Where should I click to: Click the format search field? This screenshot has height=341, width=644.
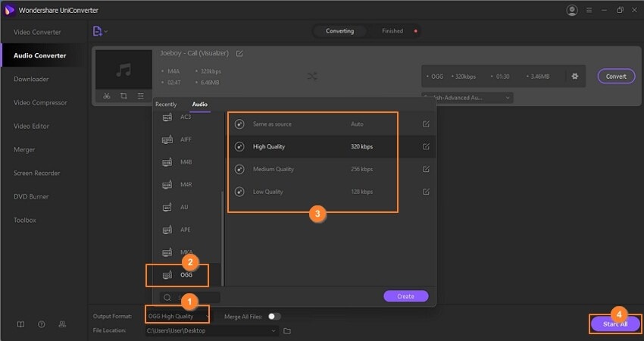pyautogui.click(x=189, y=298)
